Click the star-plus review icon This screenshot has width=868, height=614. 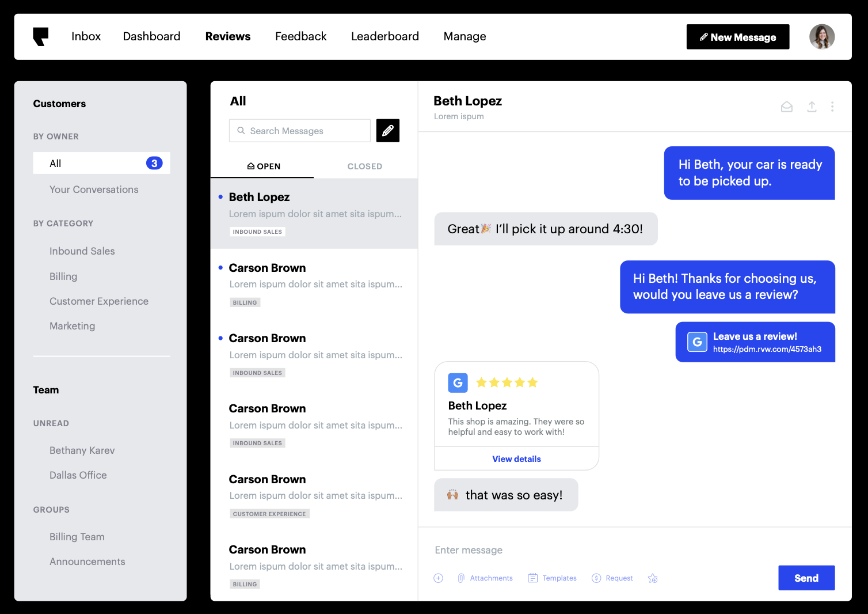coord(653,578)
